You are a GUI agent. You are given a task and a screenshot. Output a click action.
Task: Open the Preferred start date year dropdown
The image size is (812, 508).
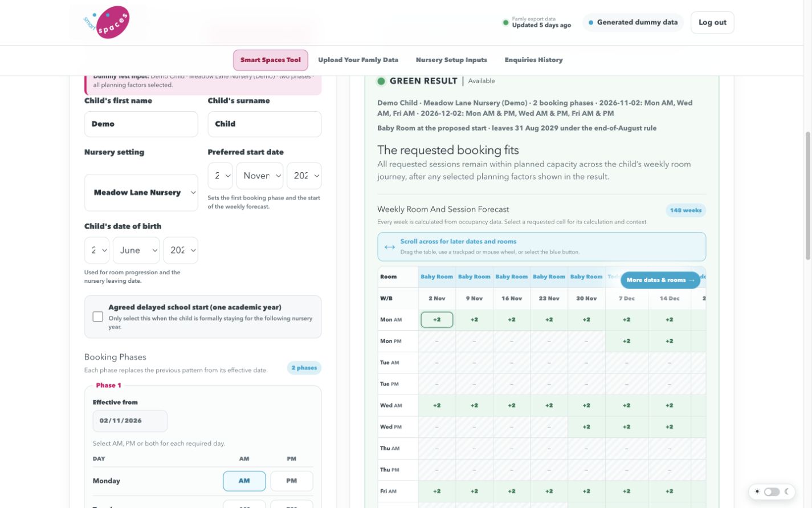(x=304, y=176)
